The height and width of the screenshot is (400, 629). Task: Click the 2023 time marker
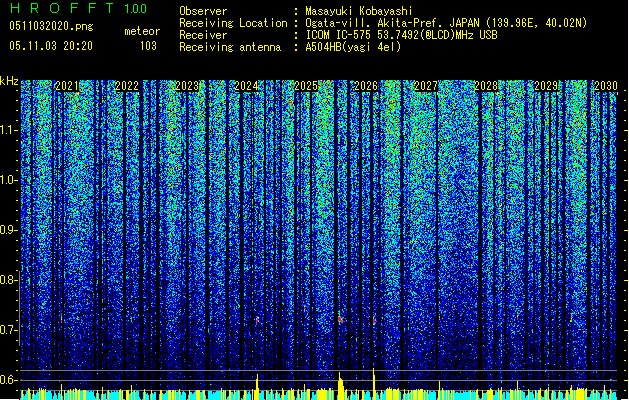[187, 86]
